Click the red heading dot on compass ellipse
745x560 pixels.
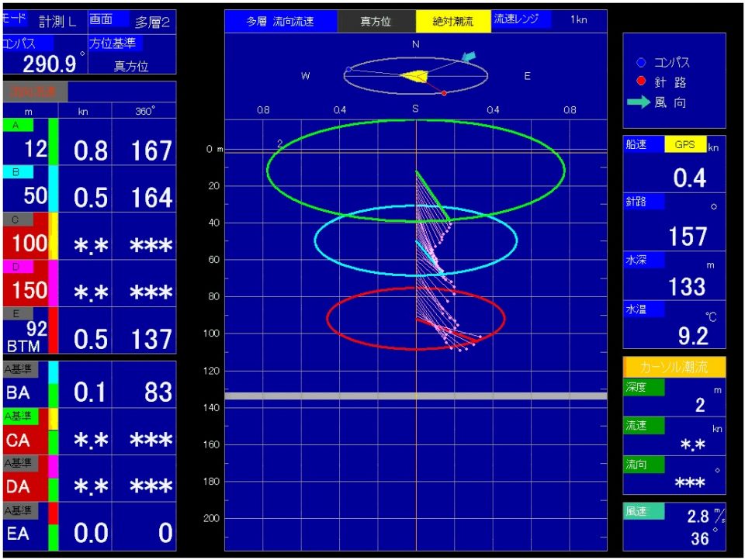pos(444,93)
